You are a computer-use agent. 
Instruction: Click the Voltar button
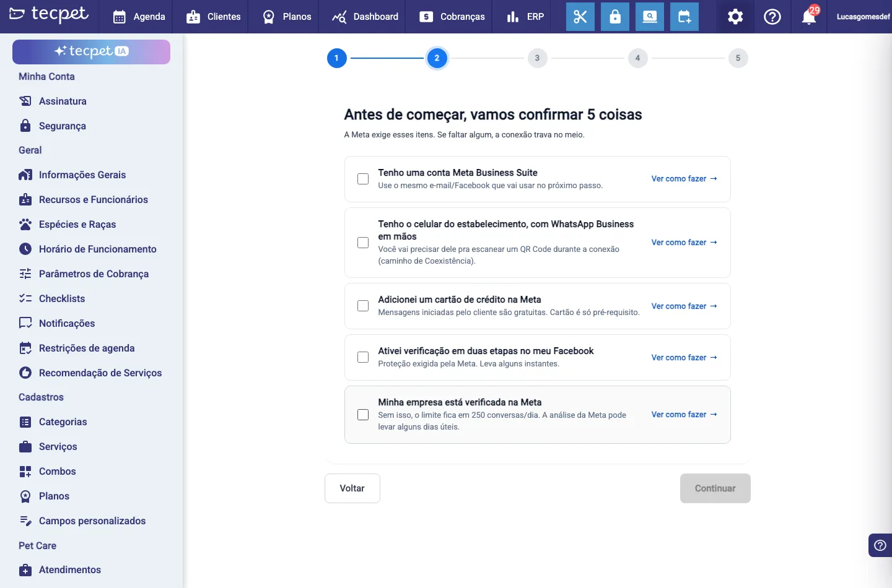coord(352,488)
